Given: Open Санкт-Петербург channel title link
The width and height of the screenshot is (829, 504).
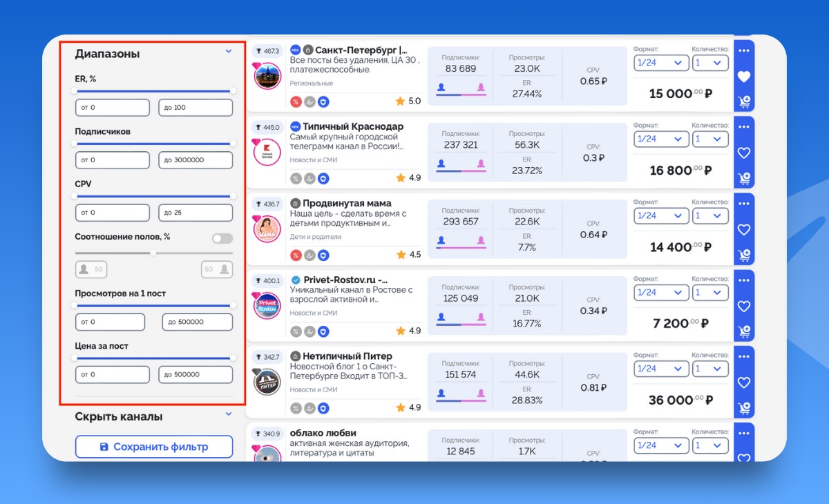Looking at the screenshot, I should pos(361,50).
